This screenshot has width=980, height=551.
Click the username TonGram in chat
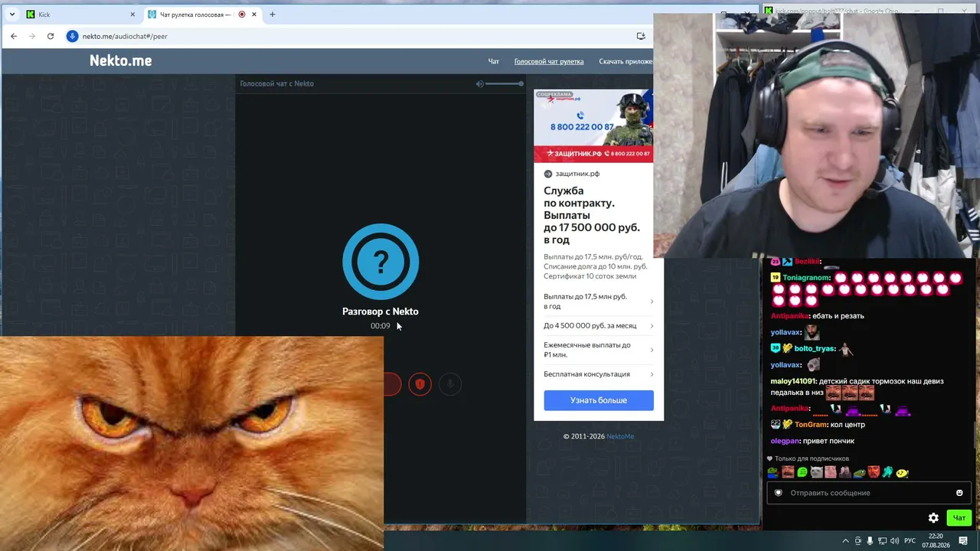coord(811,425)
